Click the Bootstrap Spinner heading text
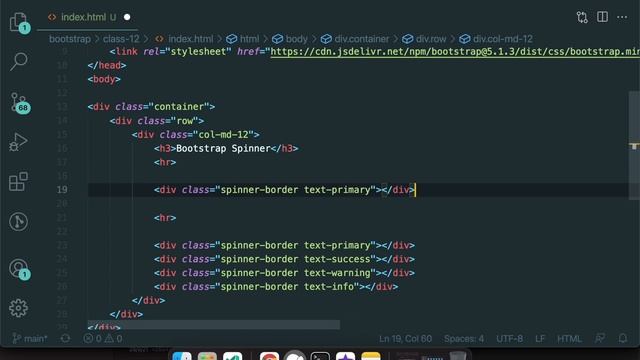The height and width of the screenshot is (360, 640). 223,149
